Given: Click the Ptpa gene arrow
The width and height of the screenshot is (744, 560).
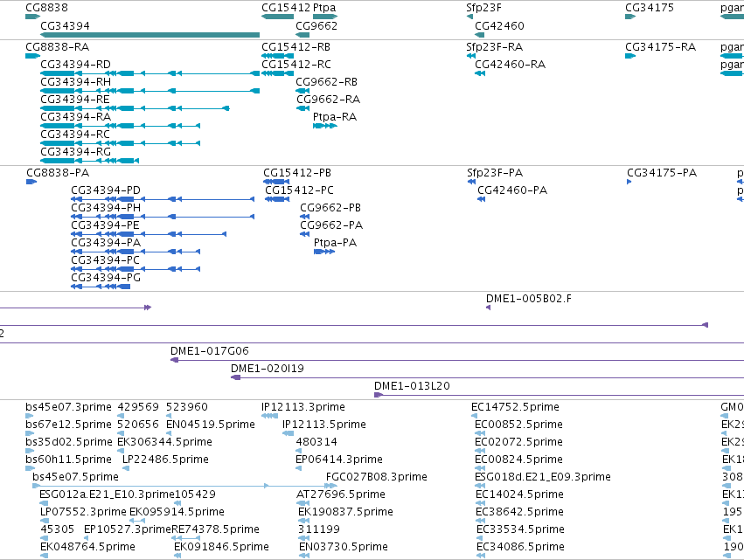Looking at the screenshot, I should pos(325,17).
